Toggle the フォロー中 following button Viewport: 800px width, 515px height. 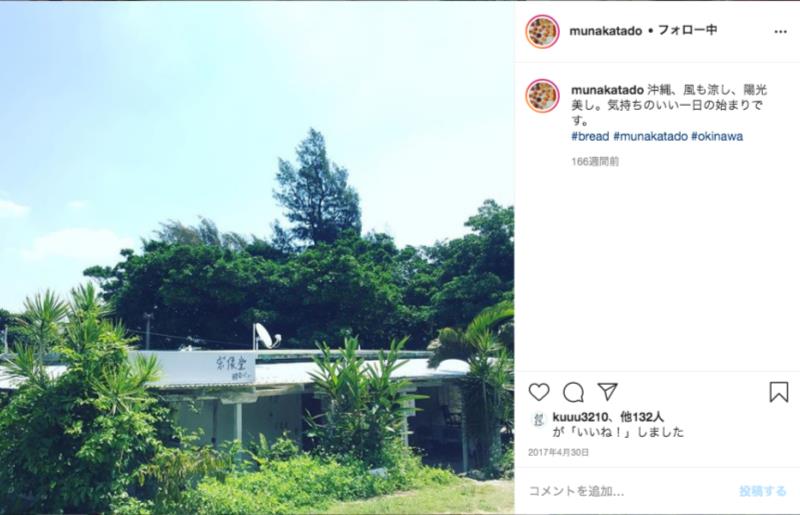[x=687, y=30]
